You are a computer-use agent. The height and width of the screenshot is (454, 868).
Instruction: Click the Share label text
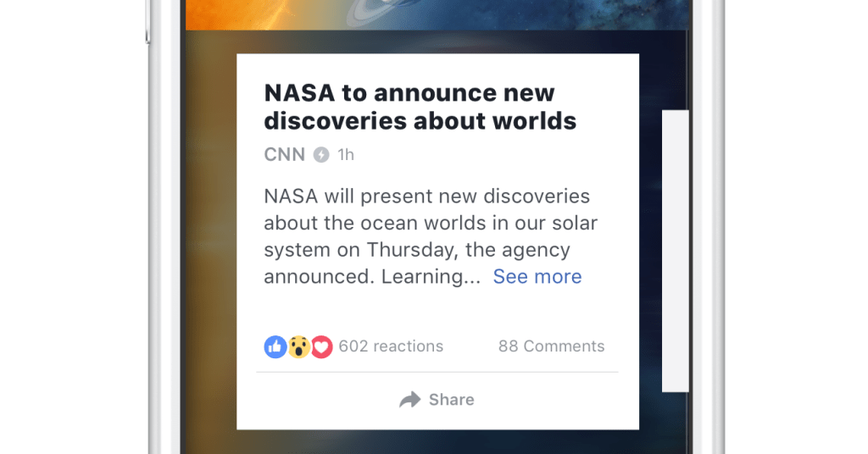pyautogui.click(x=451, y=400)
